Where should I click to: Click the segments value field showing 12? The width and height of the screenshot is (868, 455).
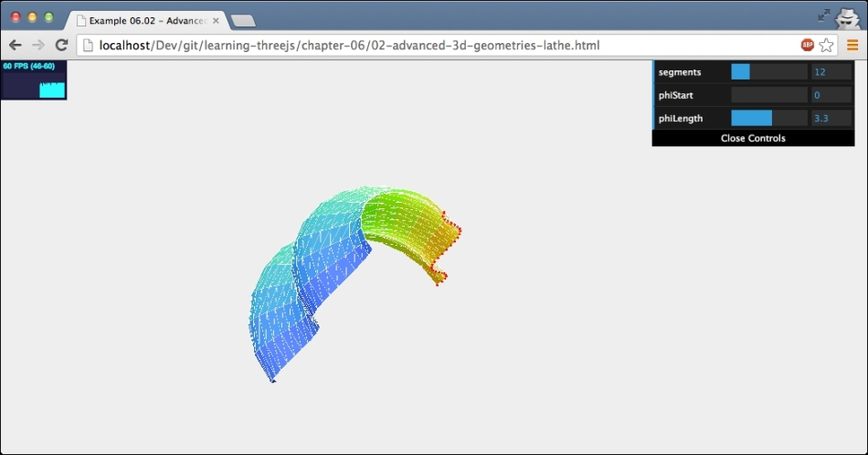(831, 72)
